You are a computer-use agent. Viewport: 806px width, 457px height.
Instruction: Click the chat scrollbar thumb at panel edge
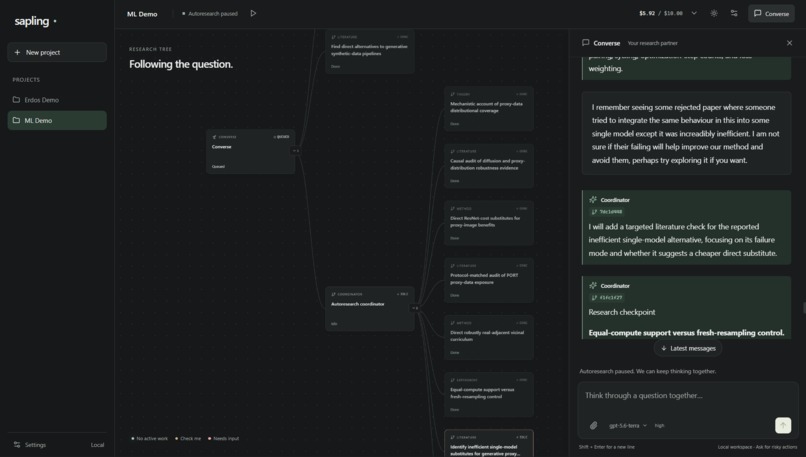(x=804, y=307)
